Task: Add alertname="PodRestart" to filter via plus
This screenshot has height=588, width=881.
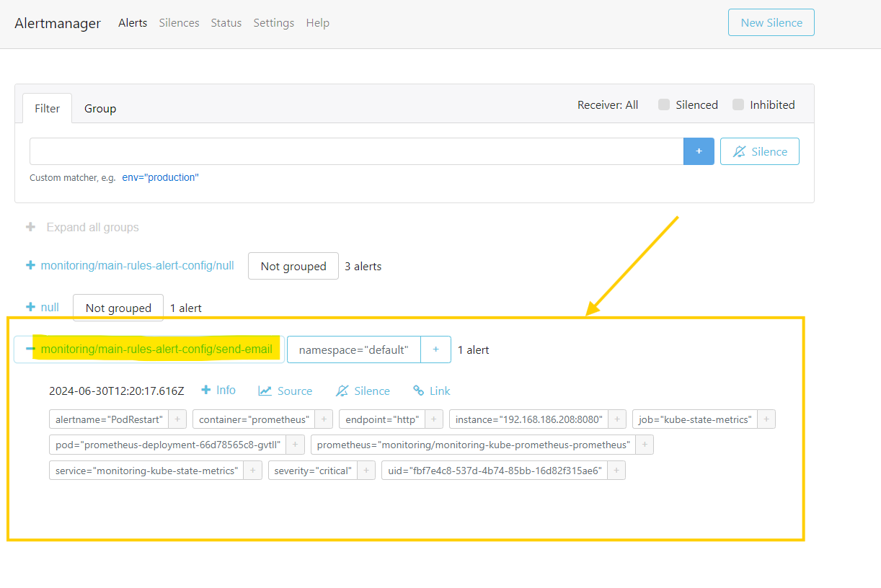Action: coord(178,419)
